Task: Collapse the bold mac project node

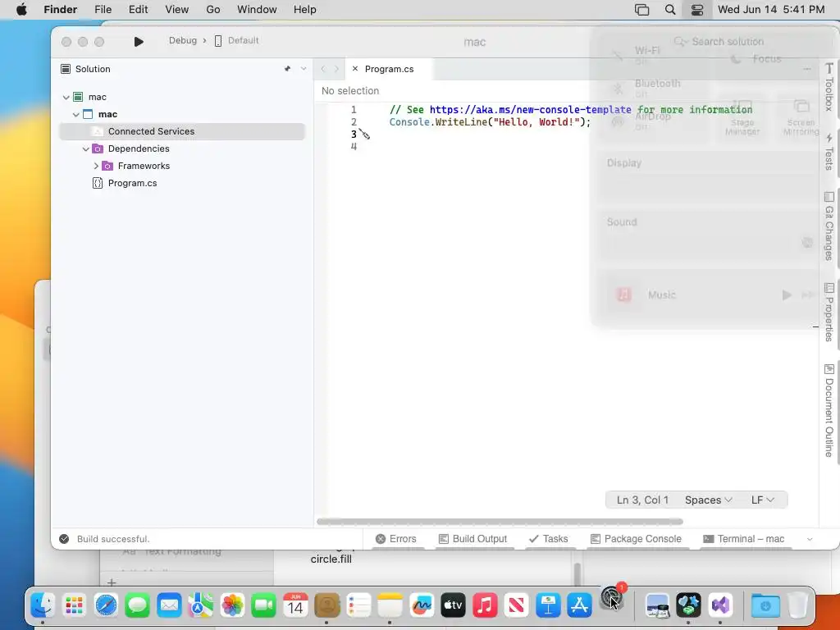Action: pyautogui.click(x=76, y=114)
